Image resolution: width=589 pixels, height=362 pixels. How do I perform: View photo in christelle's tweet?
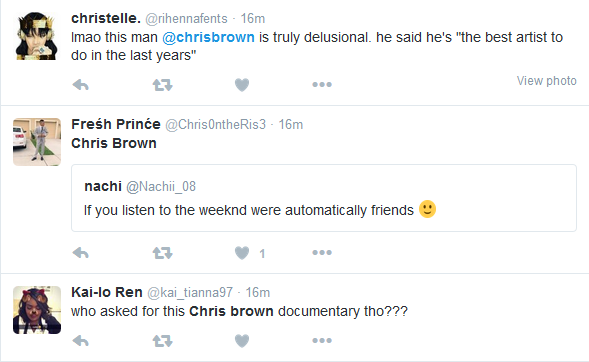(546, 81)
